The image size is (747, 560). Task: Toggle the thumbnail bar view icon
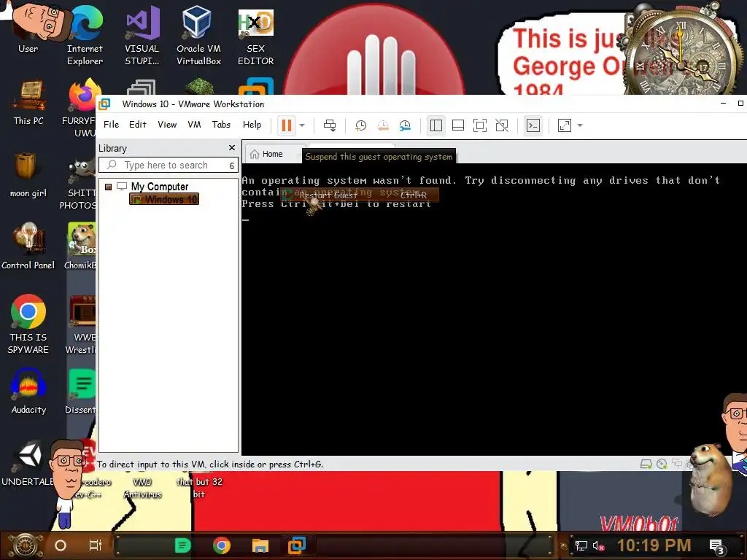[458, 125]
